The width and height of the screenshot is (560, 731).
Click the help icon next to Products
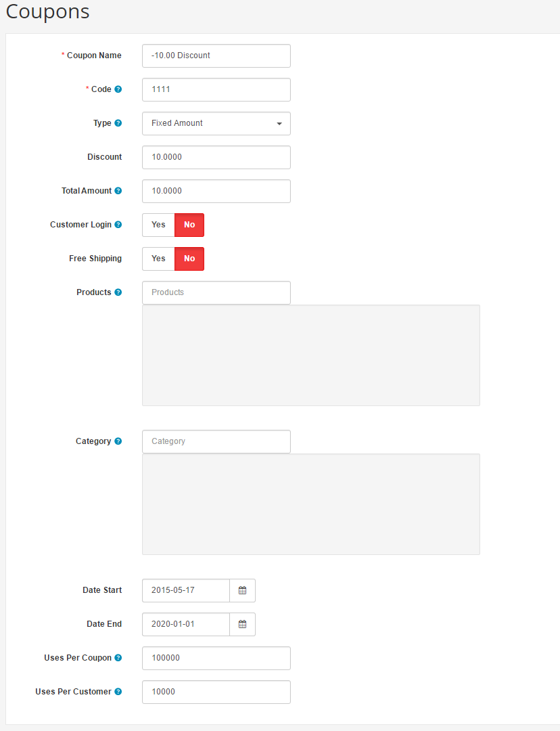coord(118,292)
